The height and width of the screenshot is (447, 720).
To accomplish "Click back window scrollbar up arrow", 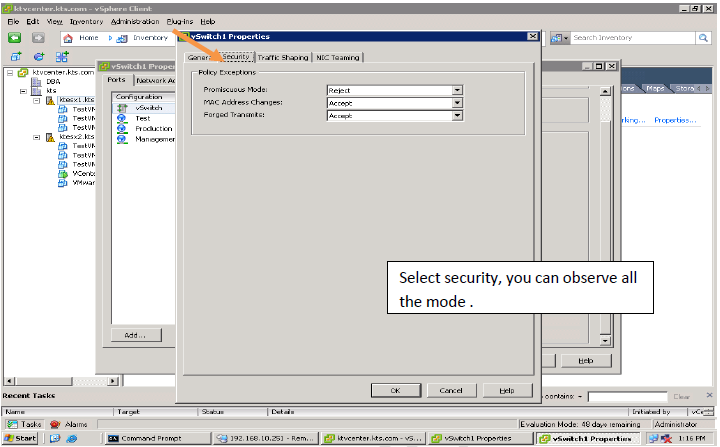I will point(605,91).
